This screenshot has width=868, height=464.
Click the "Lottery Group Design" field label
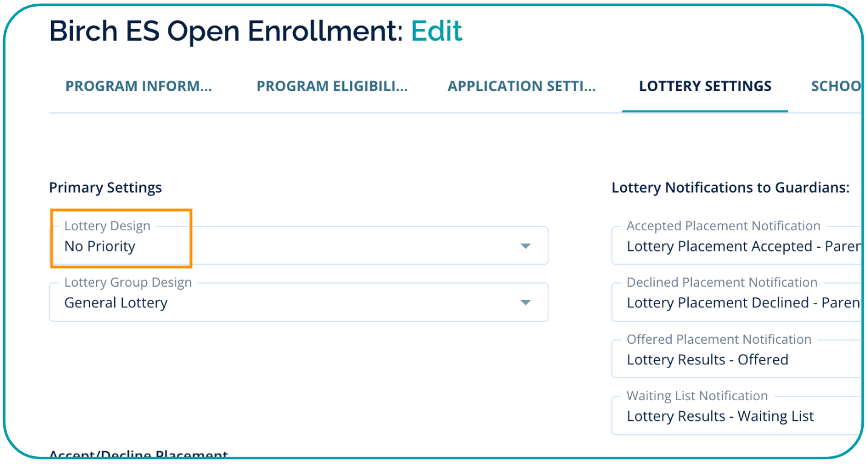(128, 283)
